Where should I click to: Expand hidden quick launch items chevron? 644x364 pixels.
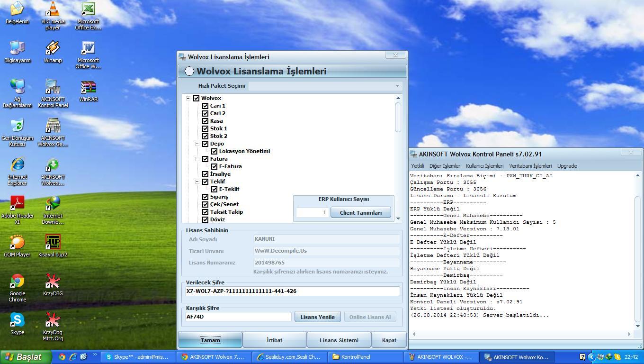[95, 355]
